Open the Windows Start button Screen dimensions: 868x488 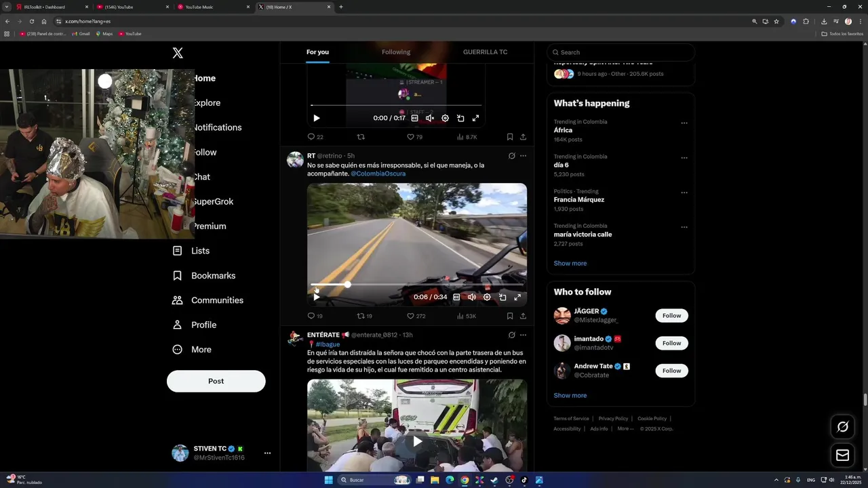[x=328, y=480]
